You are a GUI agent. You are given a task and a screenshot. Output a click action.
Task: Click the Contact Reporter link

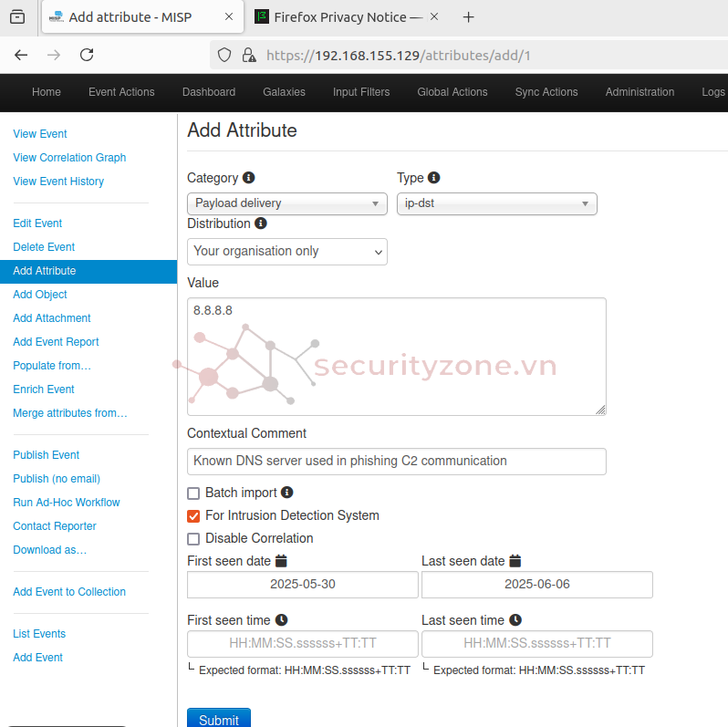point(55,526)
